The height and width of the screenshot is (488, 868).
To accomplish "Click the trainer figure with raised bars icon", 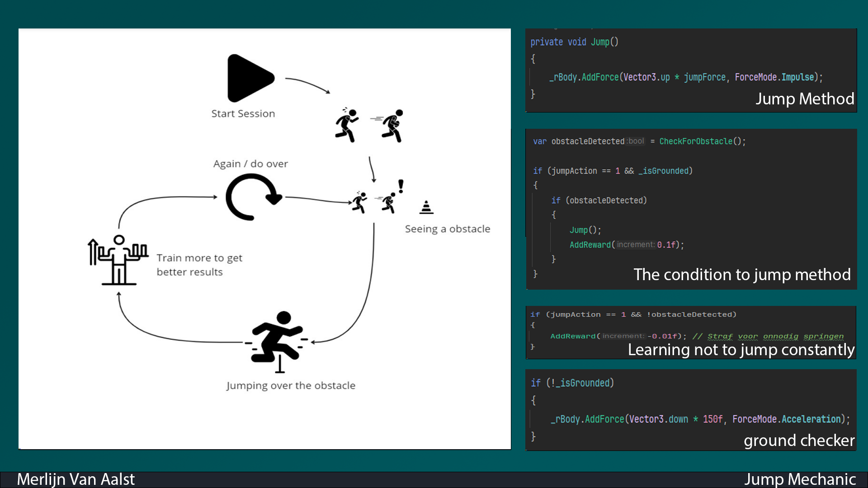I will coord(118,260).
